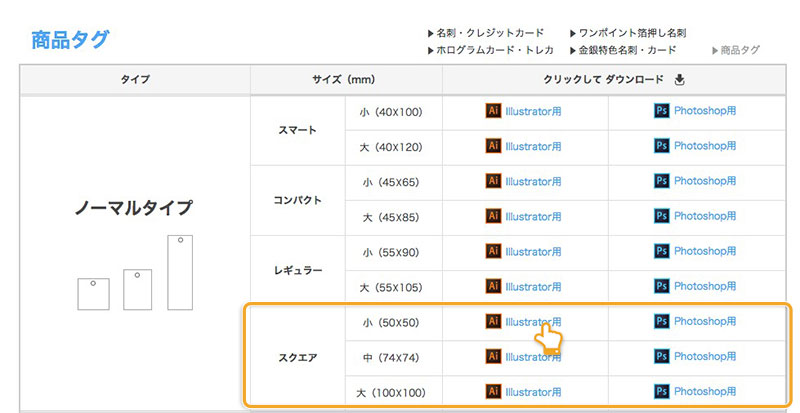This screenshot has width=800, height=413.
Task: Click the レギュラー category cell
Action: point(297,270)
